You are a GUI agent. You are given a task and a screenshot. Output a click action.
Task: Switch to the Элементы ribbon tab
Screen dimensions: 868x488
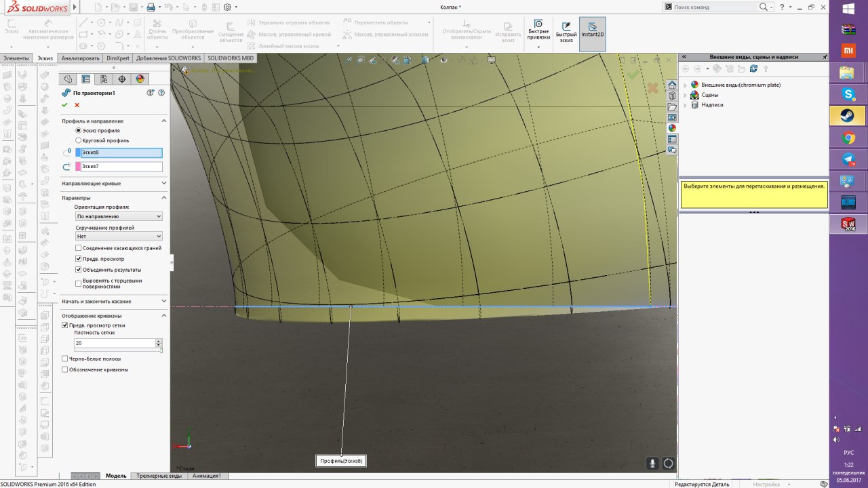[16, 58]
